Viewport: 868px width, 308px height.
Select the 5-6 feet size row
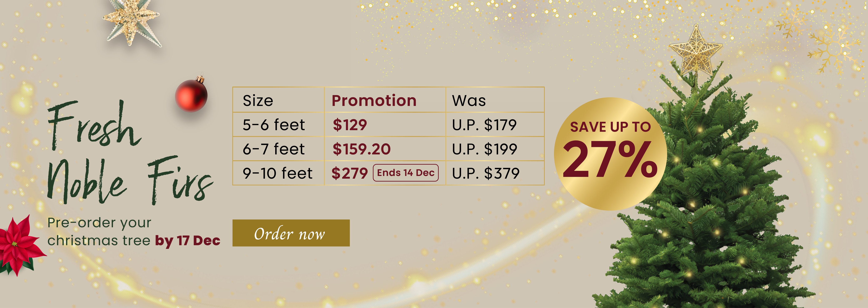tap(274, 125)
